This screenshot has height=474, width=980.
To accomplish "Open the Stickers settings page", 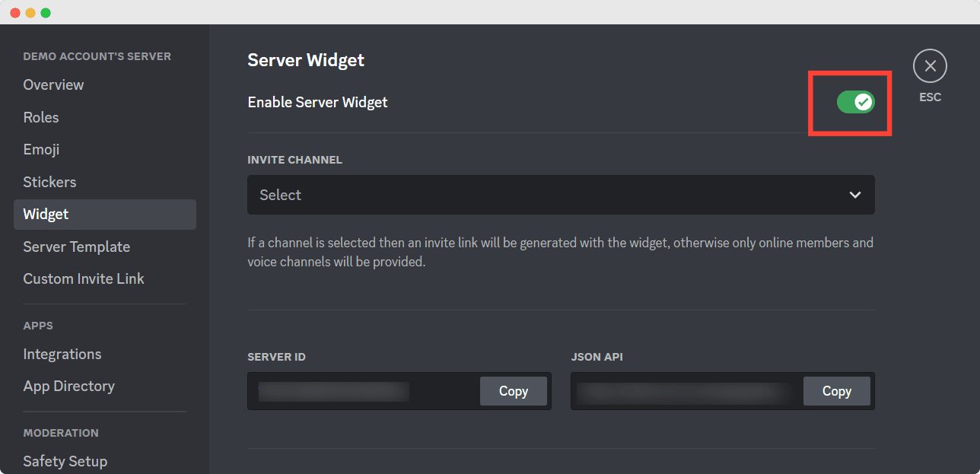I will 49,182.
